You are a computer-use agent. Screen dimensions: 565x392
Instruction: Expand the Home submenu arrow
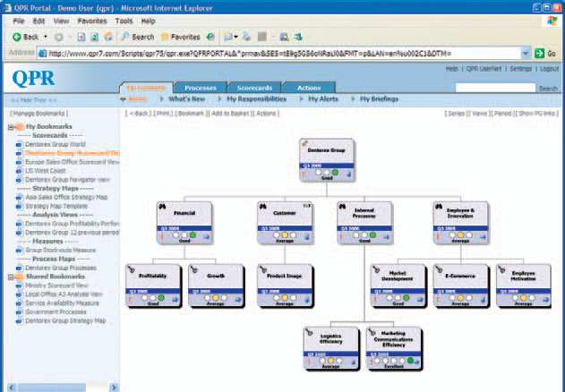pos(123,99)
